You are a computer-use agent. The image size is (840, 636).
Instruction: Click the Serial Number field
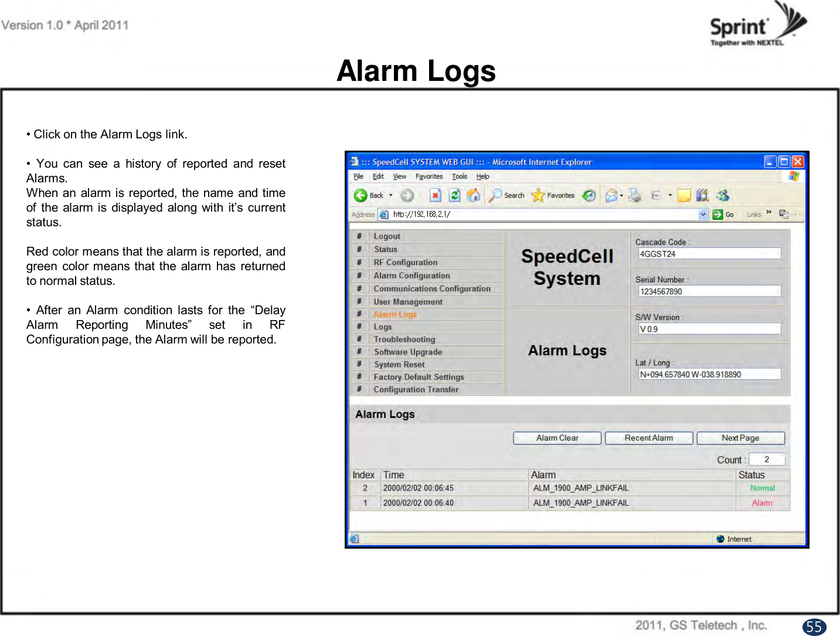[709, 291]
